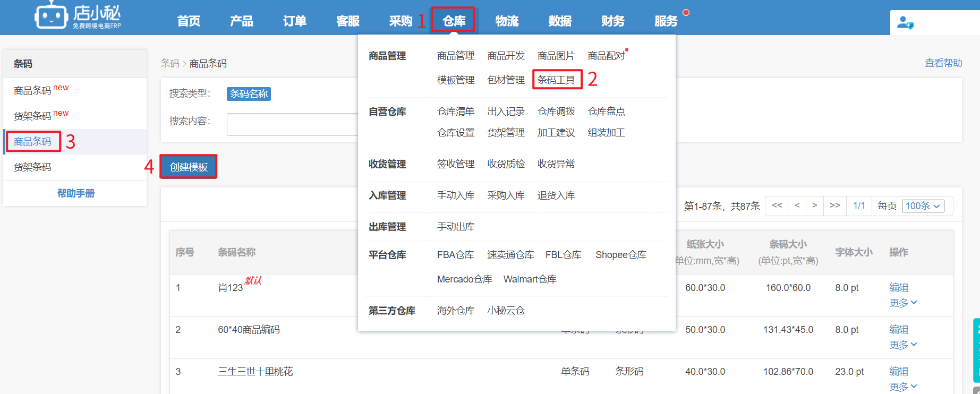Open the 仓库 menu in top navigation
The width and height of the screenshot is (980, 394).
tap(454, 21)
